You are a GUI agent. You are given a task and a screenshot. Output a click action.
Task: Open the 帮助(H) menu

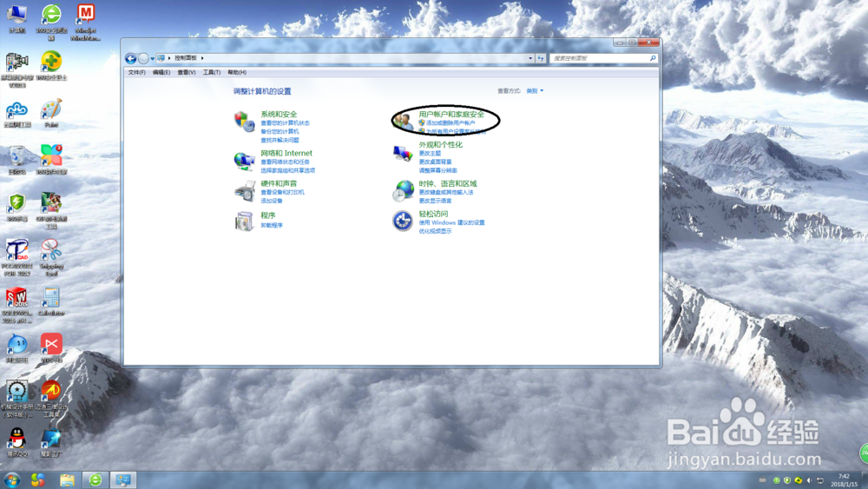pos(237,73)
